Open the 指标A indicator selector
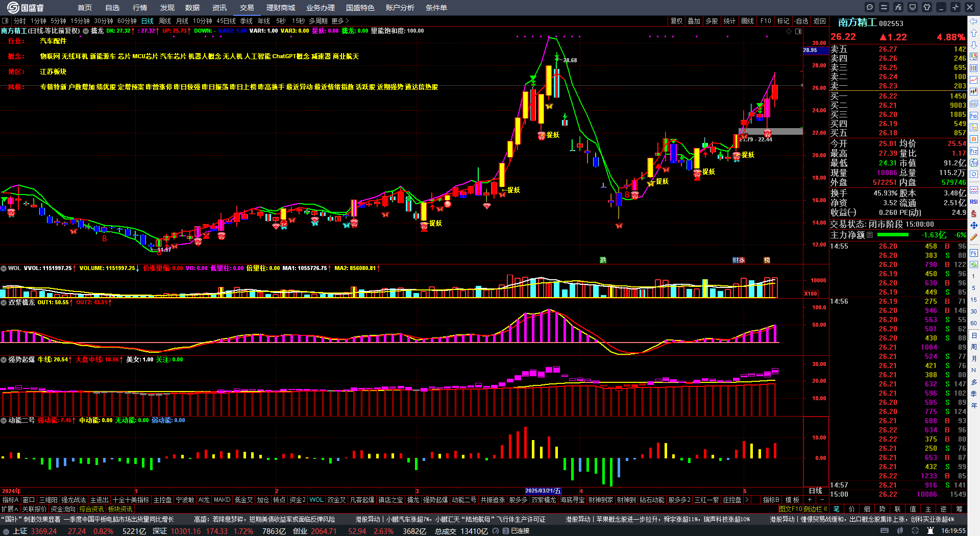Screen dimensions: 980x536 [11, 500]
